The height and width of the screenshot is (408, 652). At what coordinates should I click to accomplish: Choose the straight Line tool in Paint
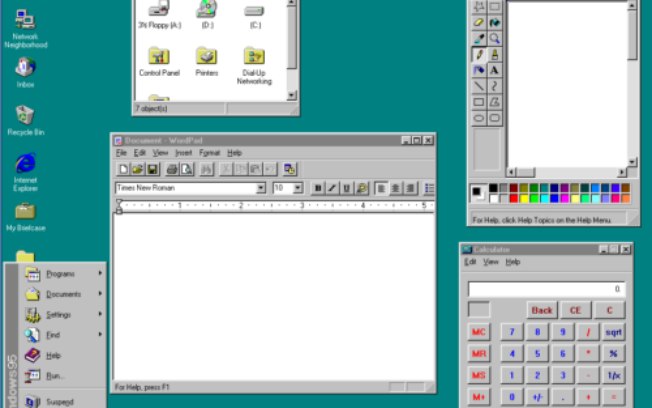[x=479, y=86]
